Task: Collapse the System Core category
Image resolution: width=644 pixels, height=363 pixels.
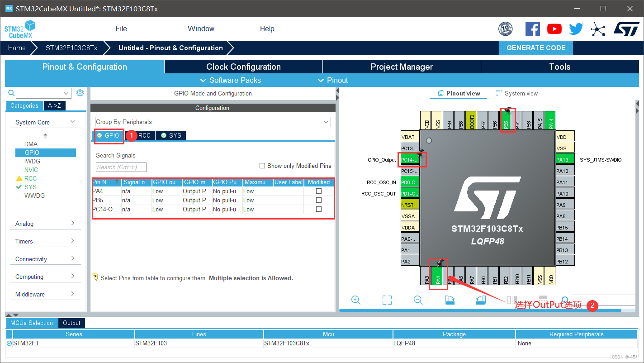Action: click(73, 122)
